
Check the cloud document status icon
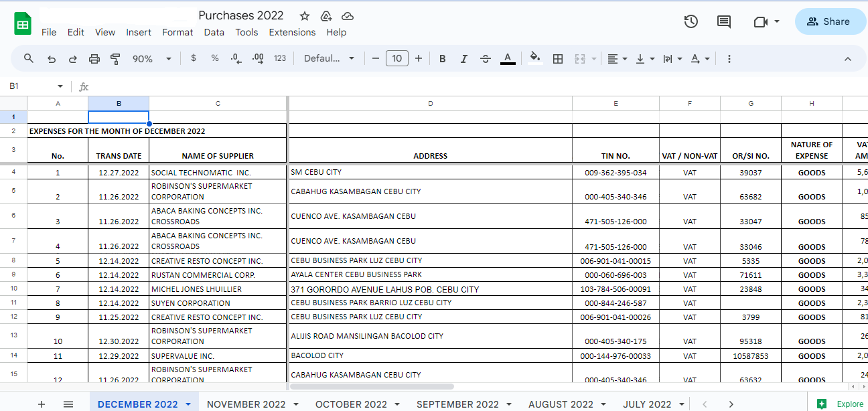[348, 16]
